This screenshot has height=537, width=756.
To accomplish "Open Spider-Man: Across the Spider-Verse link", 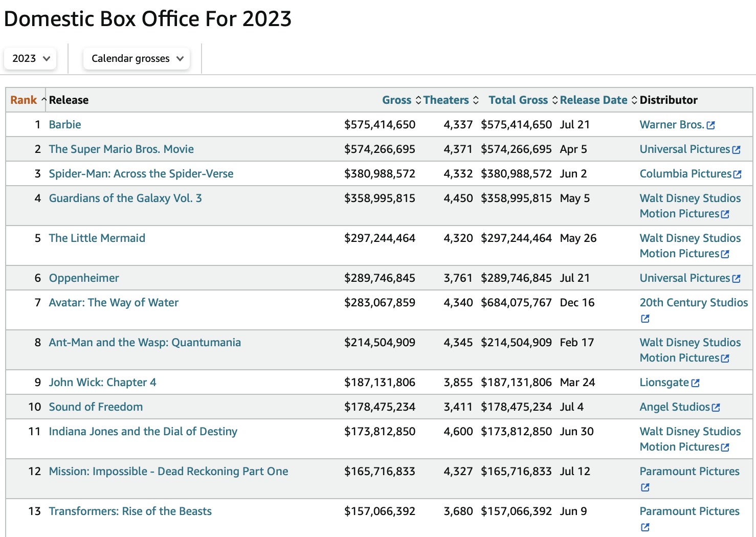I will pyautogui.click(x=141, y=173).
